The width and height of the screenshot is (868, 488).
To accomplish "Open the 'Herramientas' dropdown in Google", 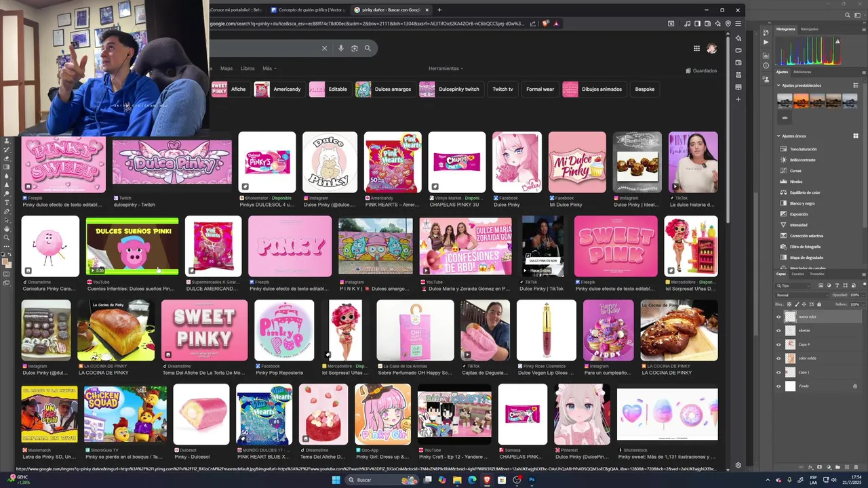I will click(446, 68).
